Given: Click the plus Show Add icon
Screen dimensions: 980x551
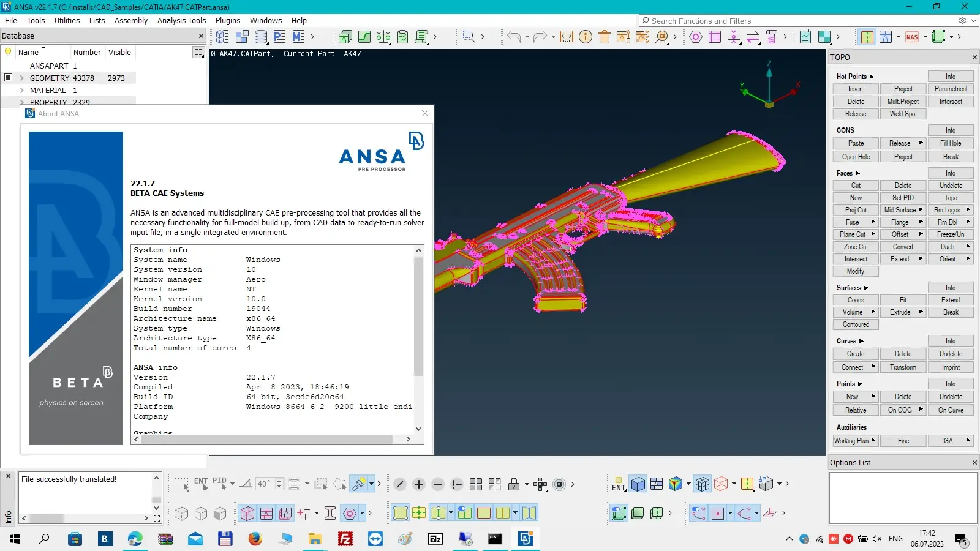Looking at the screenshot, I should (419, 484).
